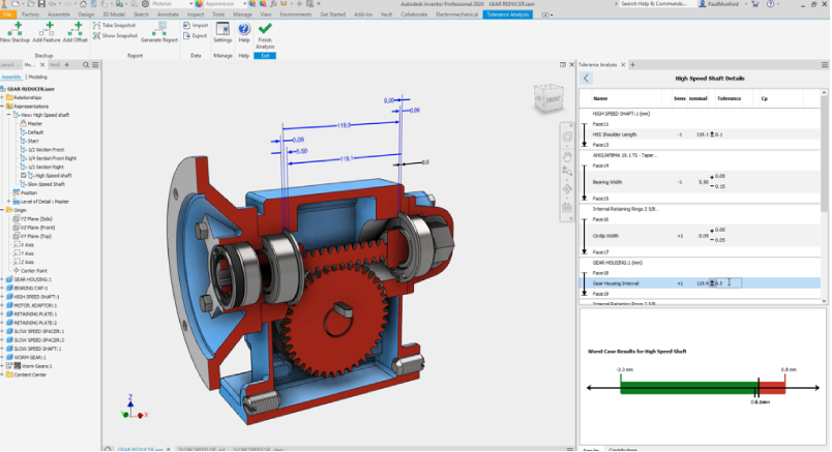The height and width of the screenshot is (452, 832).
Task: Open the Tolerance Analysis panel menu icon
Action: (825, 65)
